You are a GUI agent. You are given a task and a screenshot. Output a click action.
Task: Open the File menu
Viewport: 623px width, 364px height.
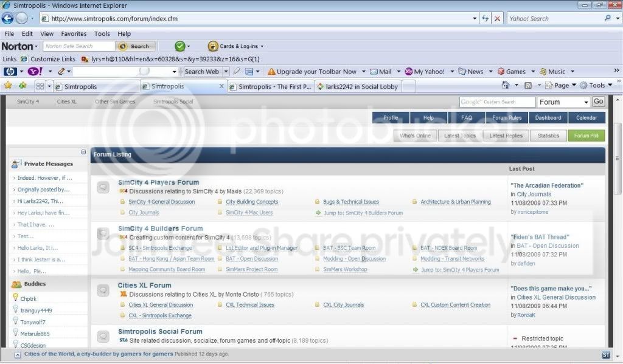coord(9,34)
